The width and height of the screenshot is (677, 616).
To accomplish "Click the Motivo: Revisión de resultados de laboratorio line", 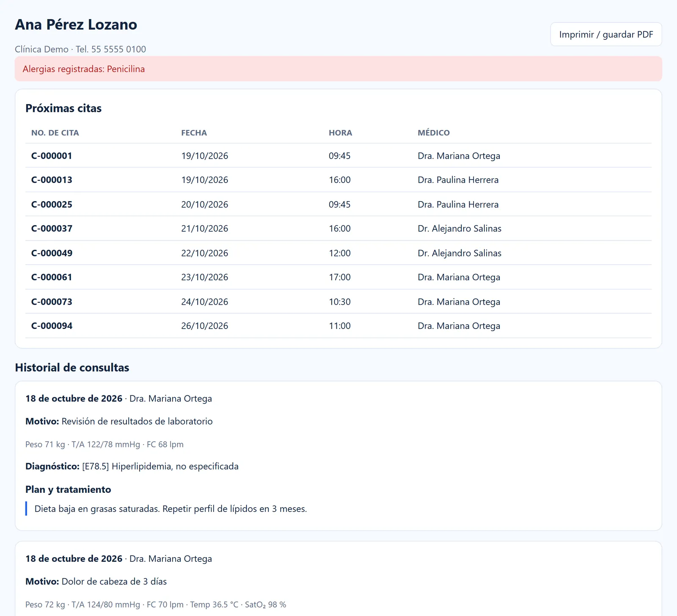I will point(119,421).
